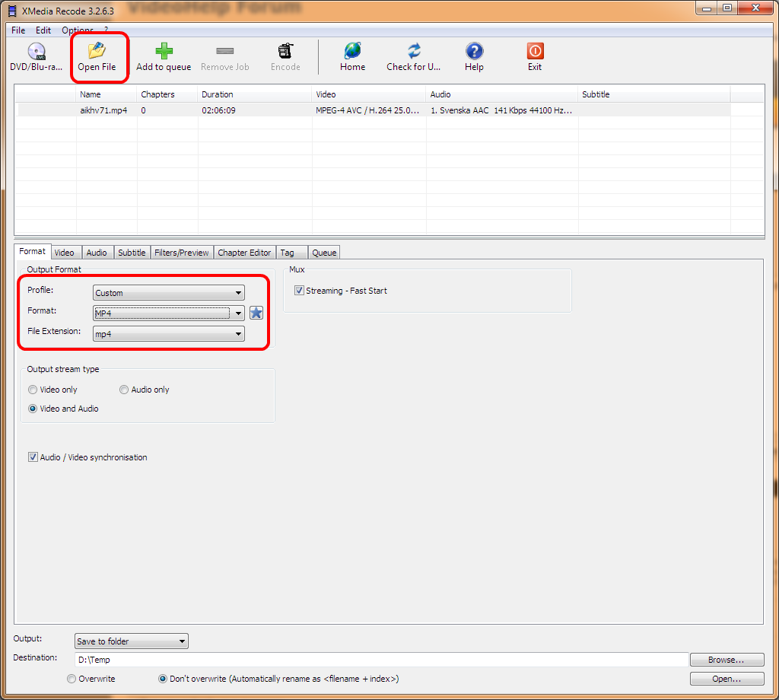Open the File menu
The image size is (779, 700).
[18, 30]
